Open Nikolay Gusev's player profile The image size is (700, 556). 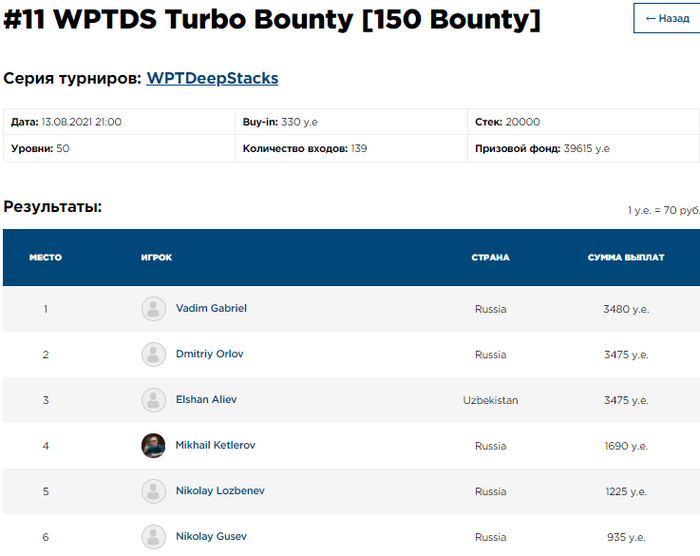(211, 537)
